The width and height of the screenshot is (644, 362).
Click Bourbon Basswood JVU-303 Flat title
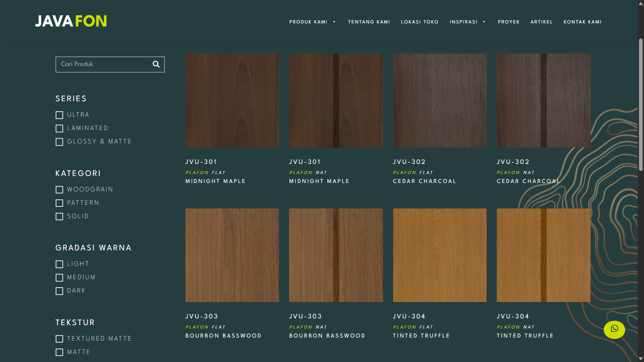click(x=223, y=336)
